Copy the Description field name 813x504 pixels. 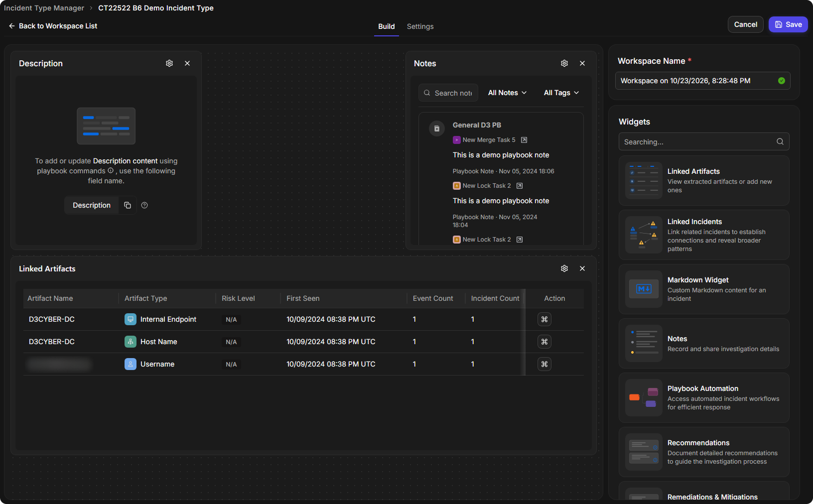128,205
